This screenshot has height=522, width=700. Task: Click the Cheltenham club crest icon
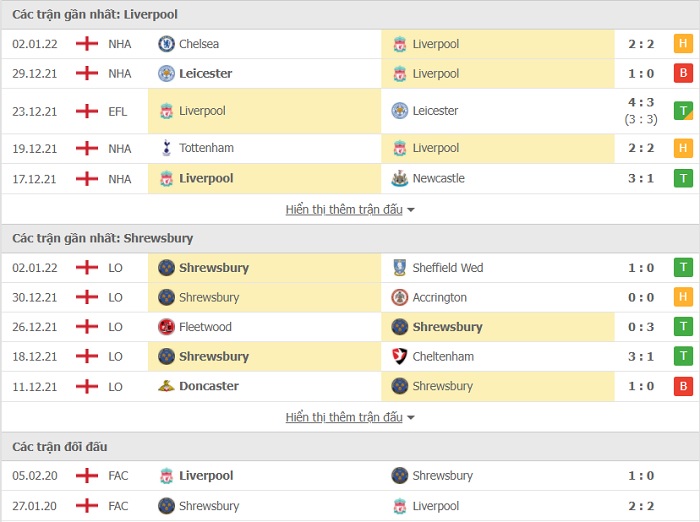400,356
